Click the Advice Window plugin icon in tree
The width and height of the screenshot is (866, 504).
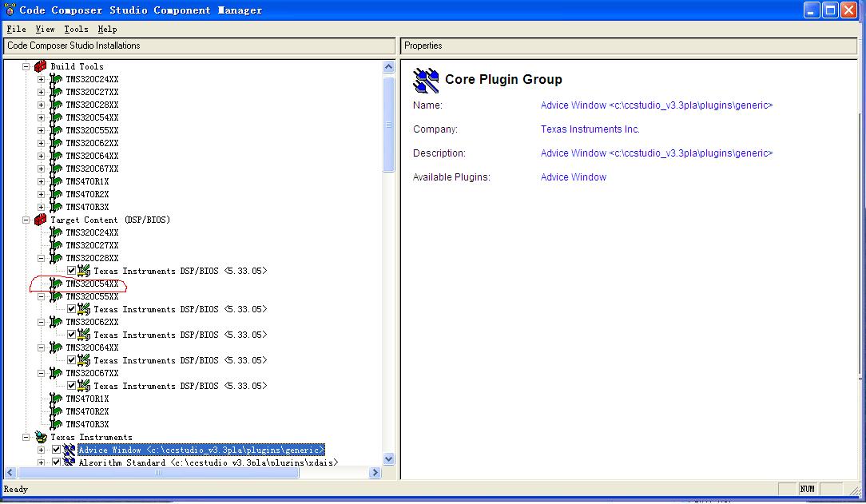(x=69, y=450)
